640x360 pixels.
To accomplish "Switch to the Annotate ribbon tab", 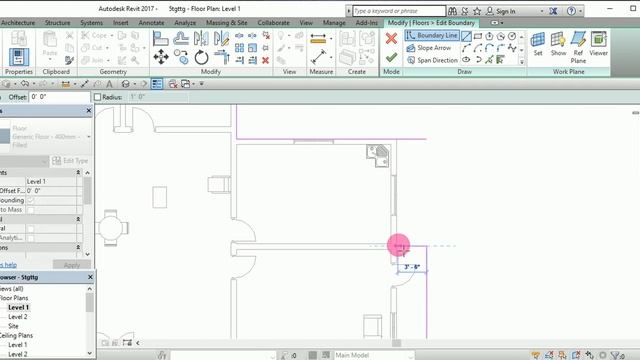I will pyautogui.click(x=151, y=23).
